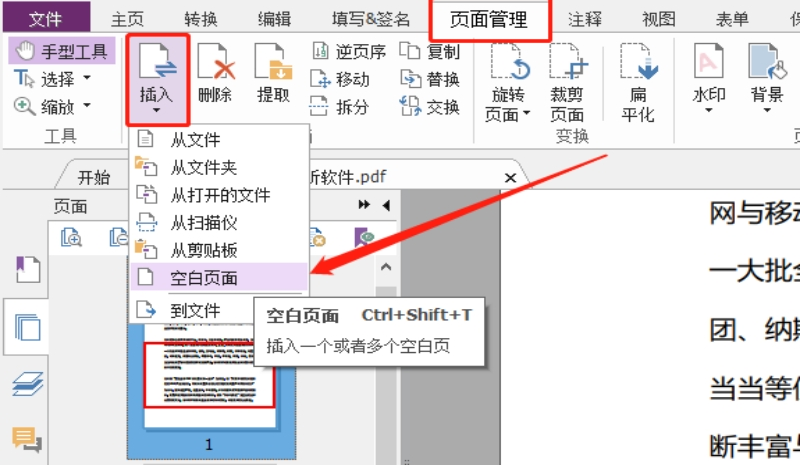The image size is (800, 465).
Task: Choose 从文件 in insert menu
Action: click(x=219, y=139)
